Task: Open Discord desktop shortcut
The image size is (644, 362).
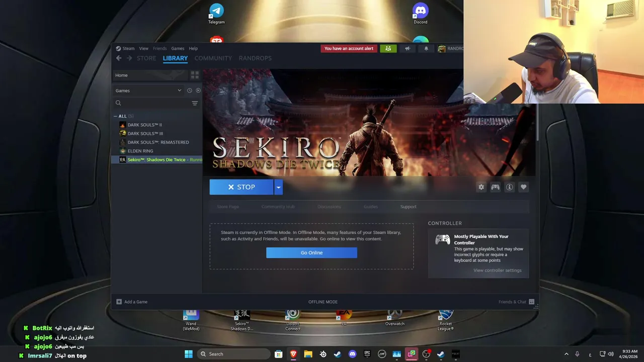Action: (421, 14)
